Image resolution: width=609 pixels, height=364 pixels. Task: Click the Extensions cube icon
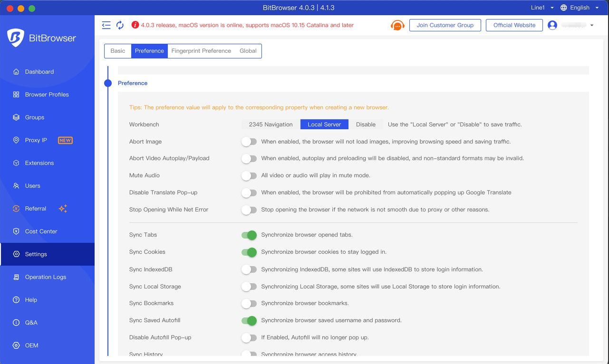point(16,163)
